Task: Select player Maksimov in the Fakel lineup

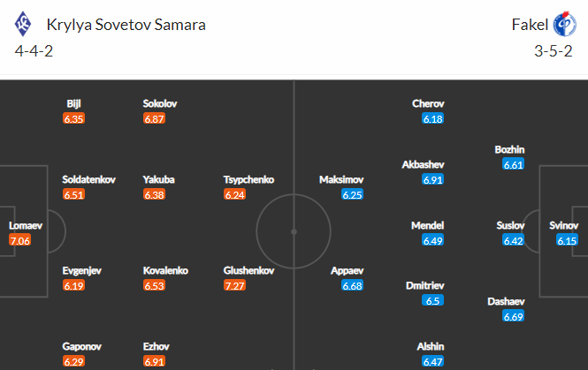Action: tap(341, 180)
